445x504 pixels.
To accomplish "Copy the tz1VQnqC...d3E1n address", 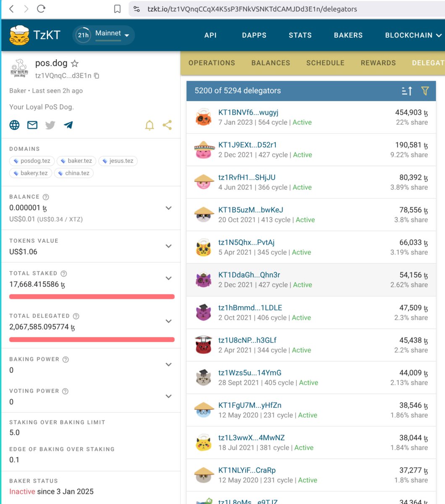I will point(97,76).
